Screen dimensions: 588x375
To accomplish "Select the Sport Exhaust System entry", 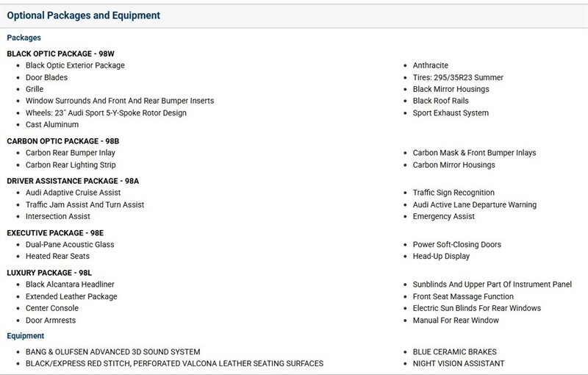I will [451, 113].
